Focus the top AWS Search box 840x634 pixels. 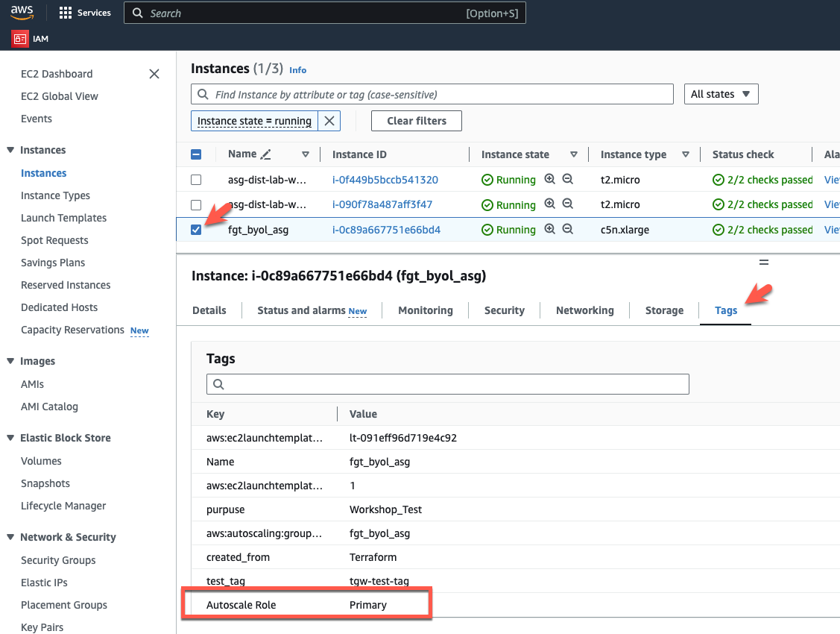[x=325, y=13]
